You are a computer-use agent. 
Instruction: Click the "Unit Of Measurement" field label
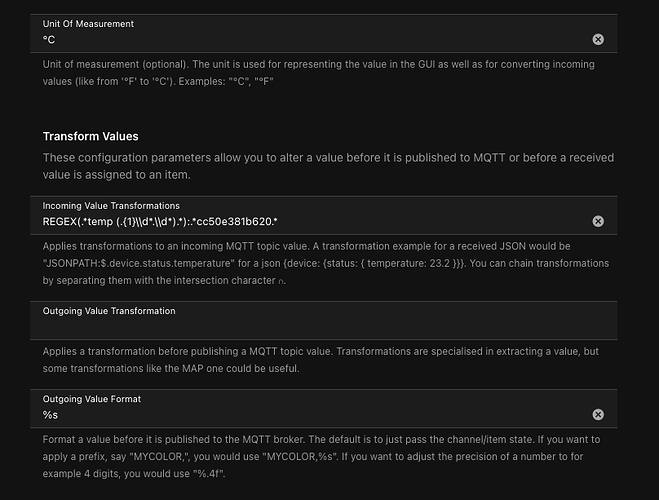coord(88,23)
